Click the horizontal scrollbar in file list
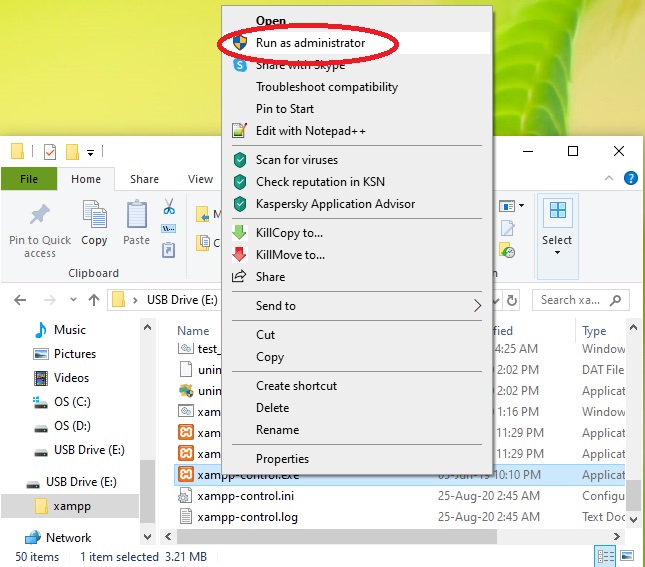This screenshot has height=567, width=645. pyautogui.click(x=336, y=537)
